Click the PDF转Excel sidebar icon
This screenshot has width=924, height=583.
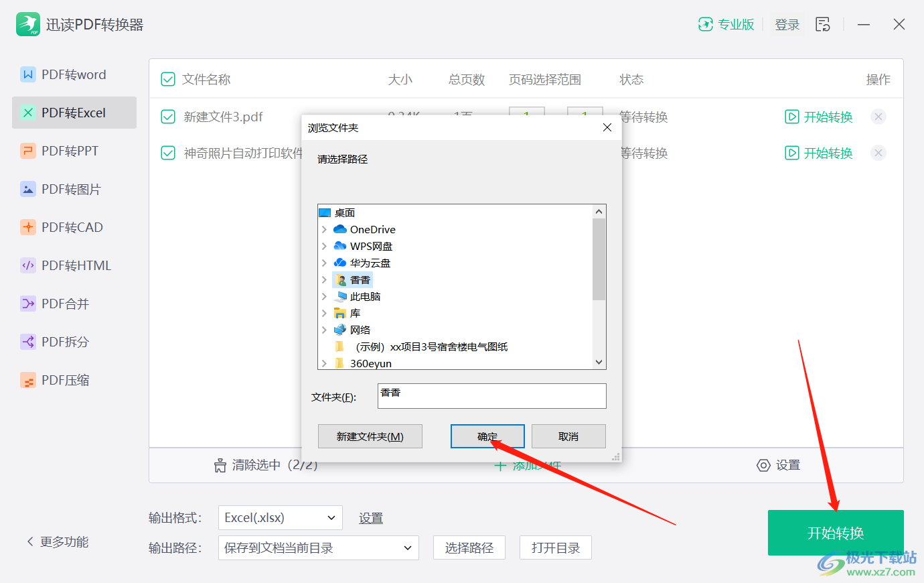click(27, 113)
